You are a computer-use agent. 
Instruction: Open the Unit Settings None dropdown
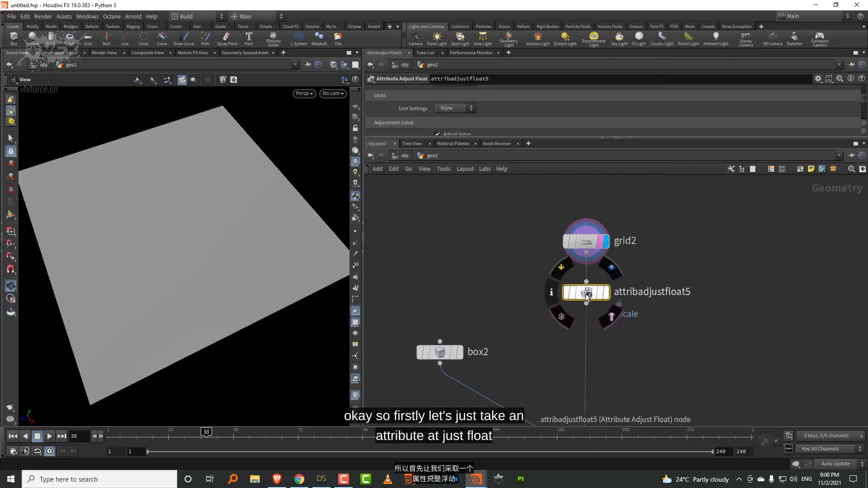(454, 108)
